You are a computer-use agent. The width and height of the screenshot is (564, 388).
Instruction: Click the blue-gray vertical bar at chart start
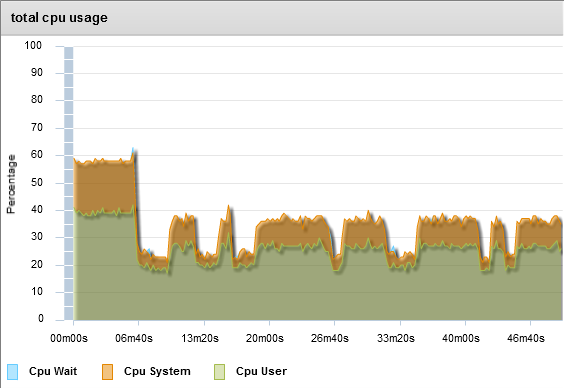coord(69,183)
